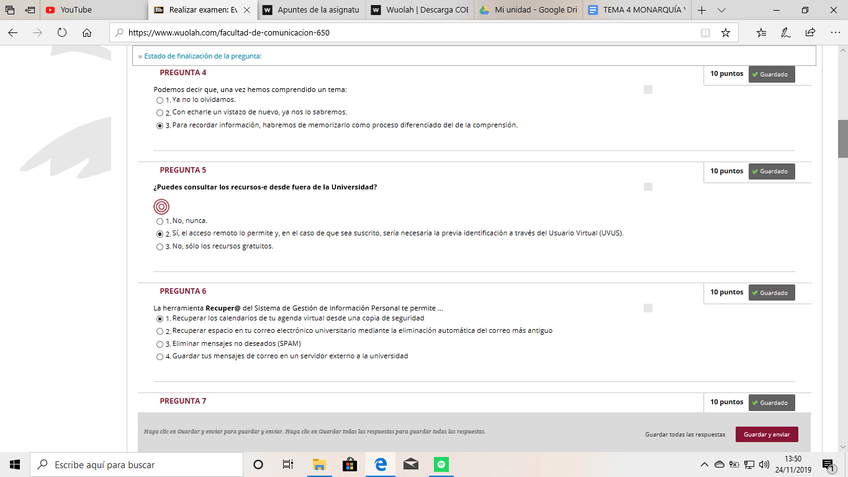
Task: Add page to favorites with star icon
Action: (726, 32)
